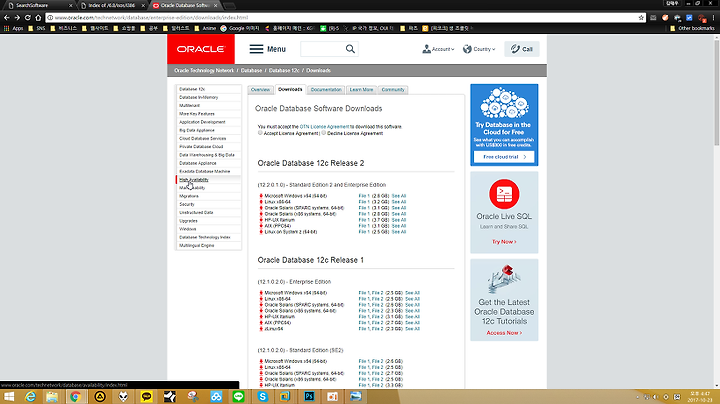Click See All for AIX (PPC64) 12.1.0.2.0 Enterprise
This screenshot has width=720, height=404.
tap(412, 323)
